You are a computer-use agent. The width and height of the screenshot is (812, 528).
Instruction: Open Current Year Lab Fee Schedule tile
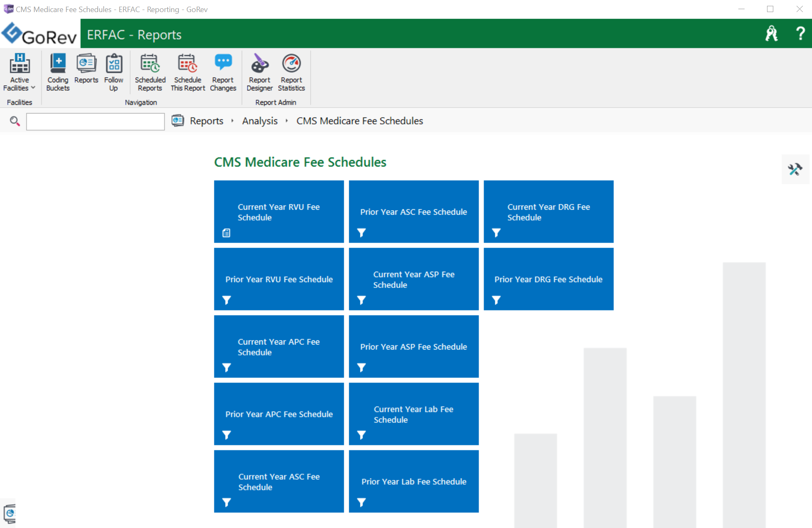[414, 414]
